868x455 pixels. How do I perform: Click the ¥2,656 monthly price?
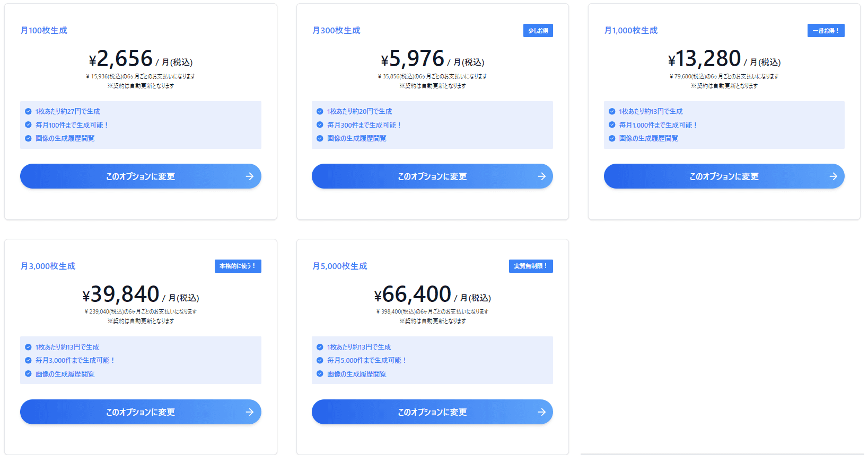pos(141,59)
